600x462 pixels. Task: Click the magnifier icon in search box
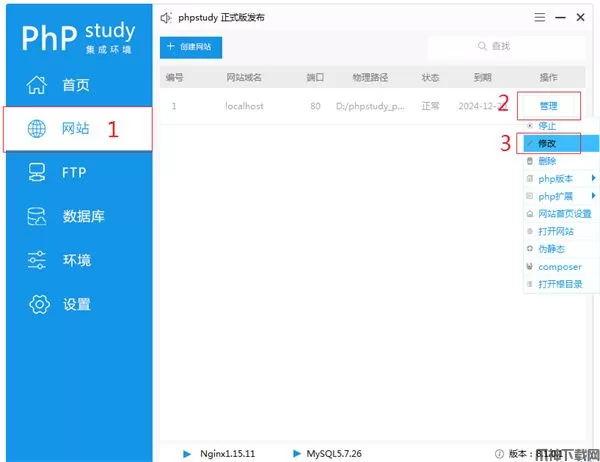click(482, 46)
